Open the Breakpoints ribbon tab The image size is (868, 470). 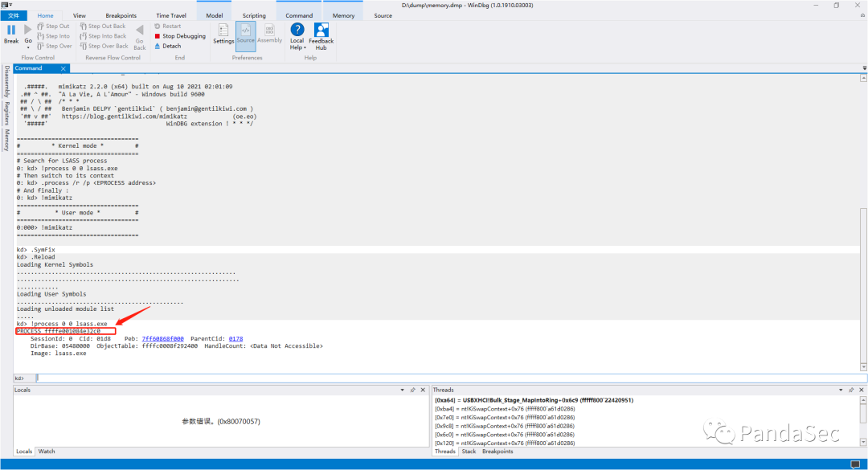[x=121, y=15]
